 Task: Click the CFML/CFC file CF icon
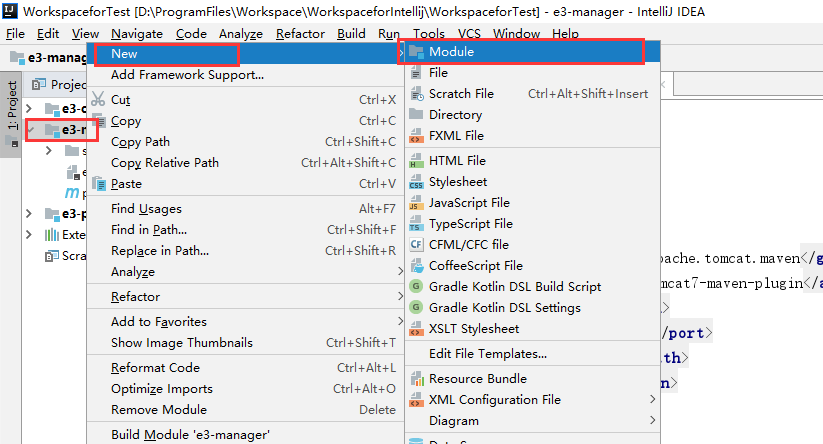pos(416,245)
